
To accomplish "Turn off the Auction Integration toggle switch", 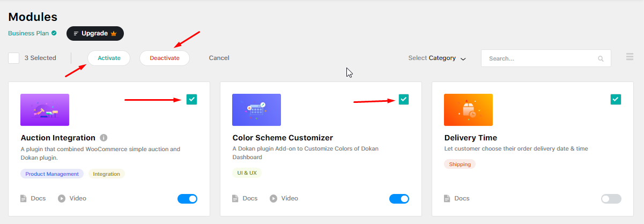I will [x=187, y=199].
